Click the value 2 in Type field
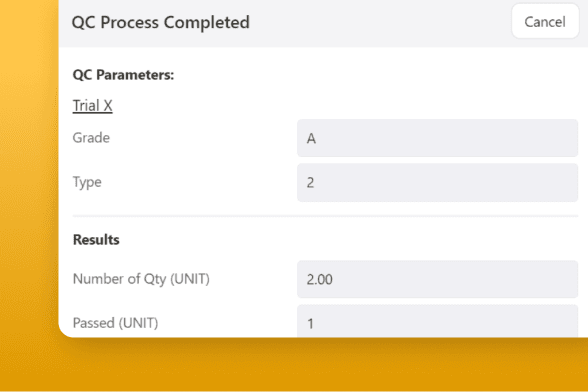The height and width of the screenshot is (392, 588). 310,183
